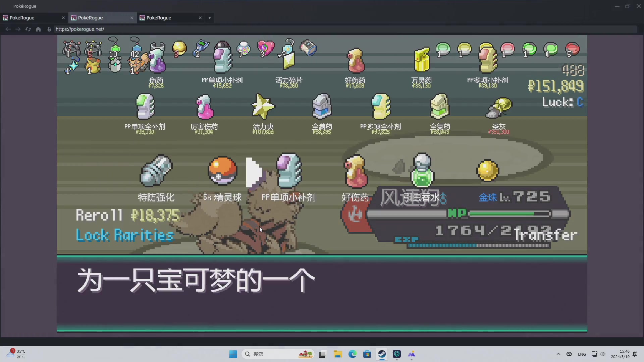Close the third PokéRogue tab
Screen dimensions: 644x362
[200, 18]
